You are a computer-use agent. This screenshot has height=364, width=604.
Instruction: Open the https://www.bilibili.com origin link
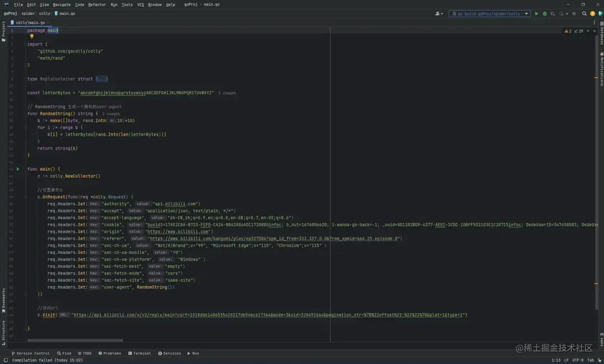coord(177,232)
